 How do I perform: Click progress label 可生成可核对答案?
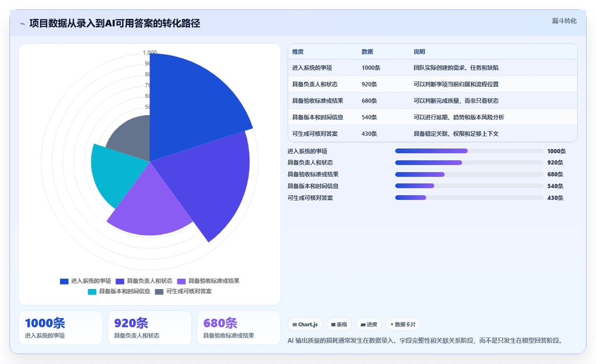point(310,198)
